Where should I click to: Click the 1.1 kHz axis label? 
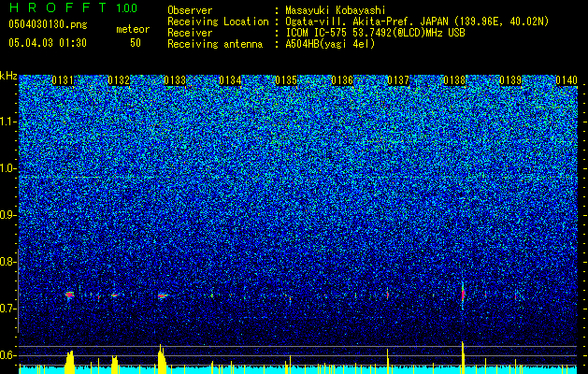click(7, 122)
